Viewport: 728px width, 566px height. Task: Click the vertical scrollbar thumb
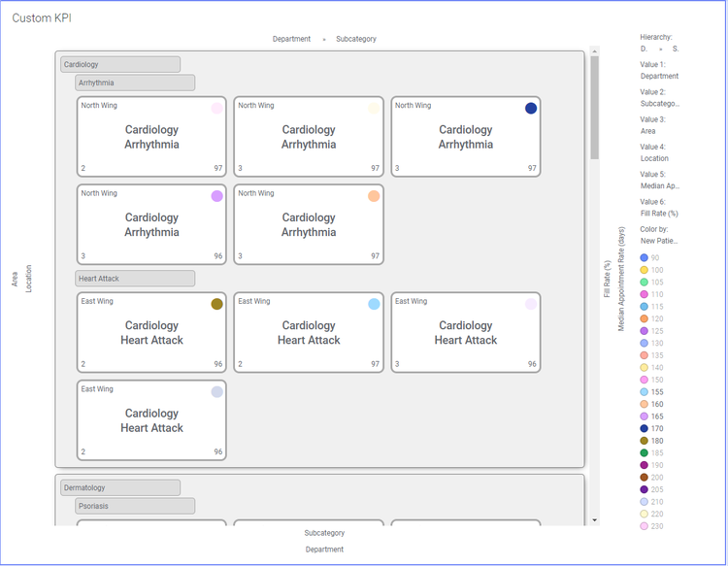coord(595,108)
